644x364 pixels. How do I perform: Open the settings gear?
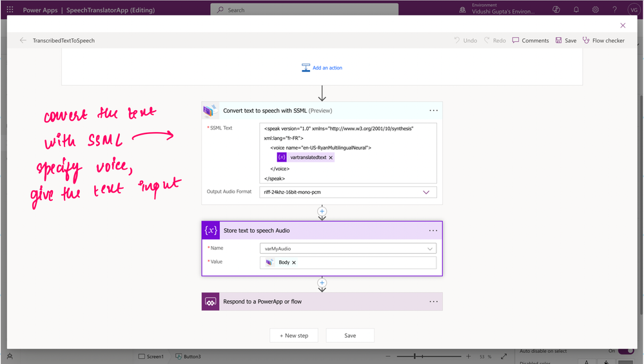coord(596,10)
